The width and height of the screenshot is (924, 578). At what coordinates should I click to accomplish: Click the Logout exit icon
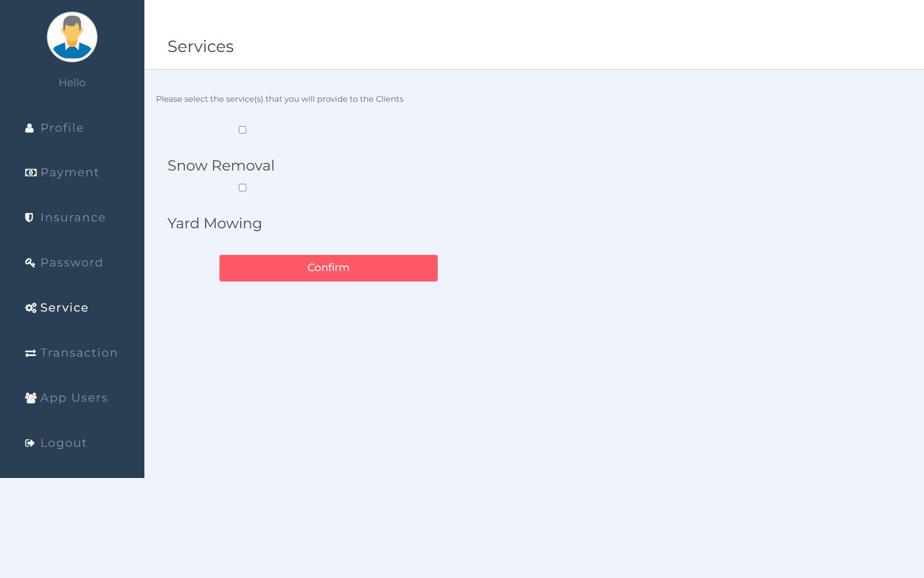(30, 443)
